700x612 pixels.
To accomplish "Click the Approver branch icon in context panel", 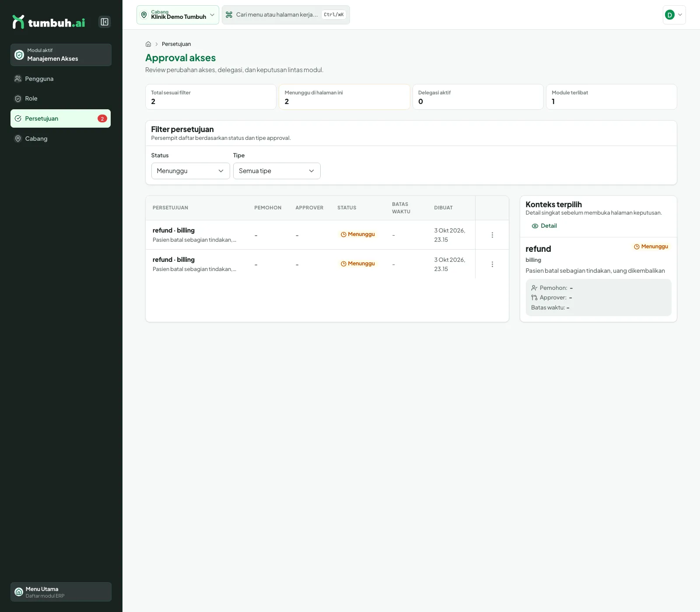I will point(534,297).
